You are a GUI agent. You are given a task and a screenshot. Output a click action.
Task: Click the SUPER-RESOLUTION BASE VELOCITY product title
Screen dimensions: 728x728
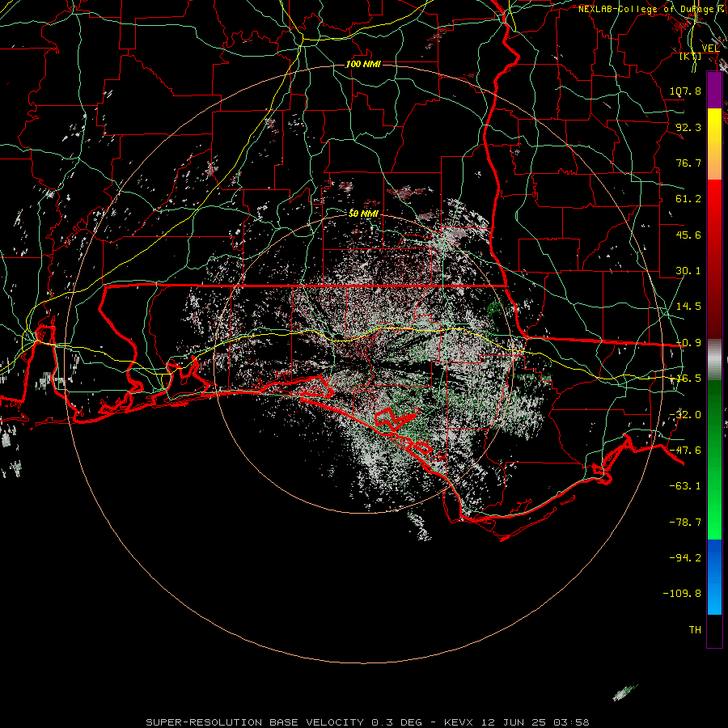[255, 722]
